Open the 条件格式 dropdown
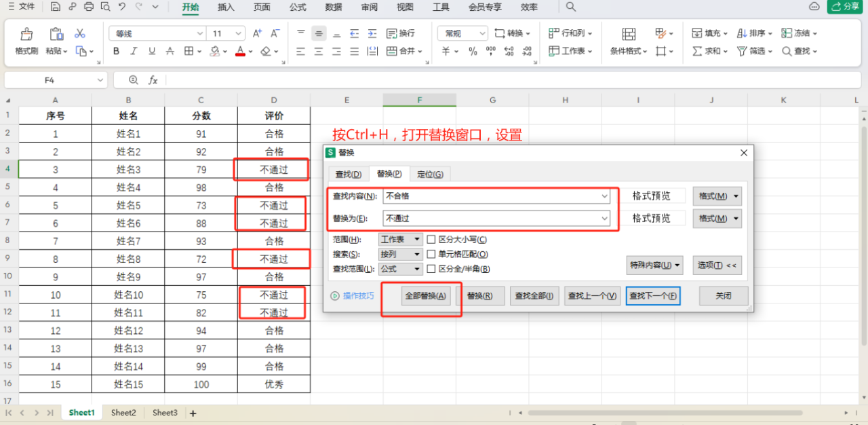868x425 pixels. point(629,51)
